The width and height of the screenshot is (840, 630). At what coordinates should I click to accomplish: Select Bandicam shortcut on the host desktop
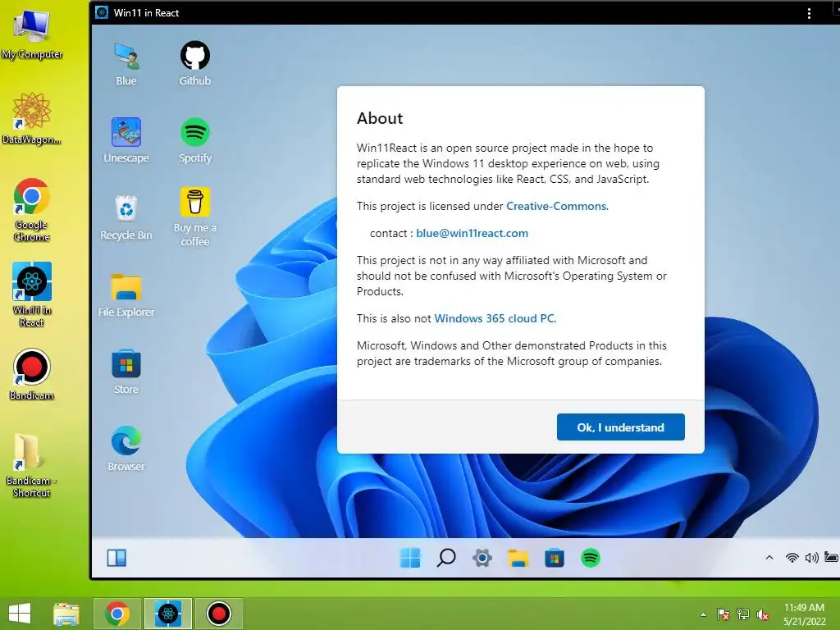[32, 374]
